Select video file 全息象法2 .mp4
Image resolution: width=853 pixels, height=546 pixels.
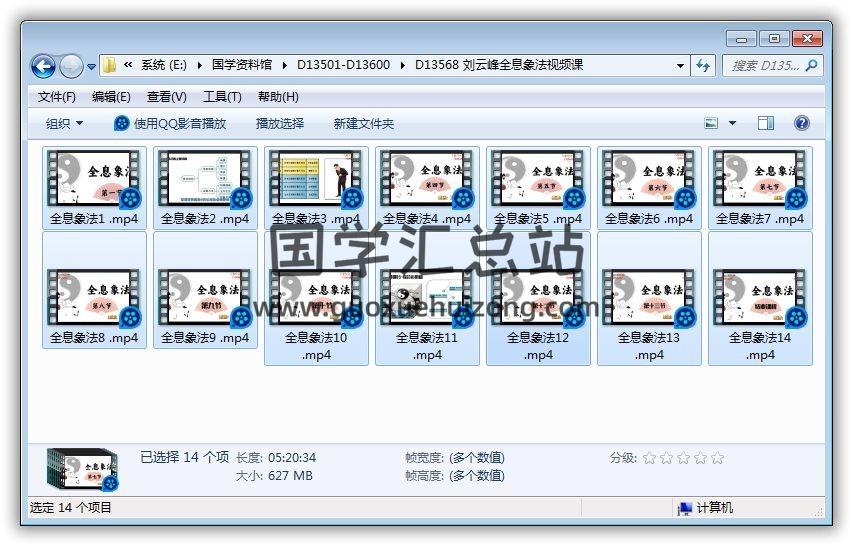(x=205, y=188)
